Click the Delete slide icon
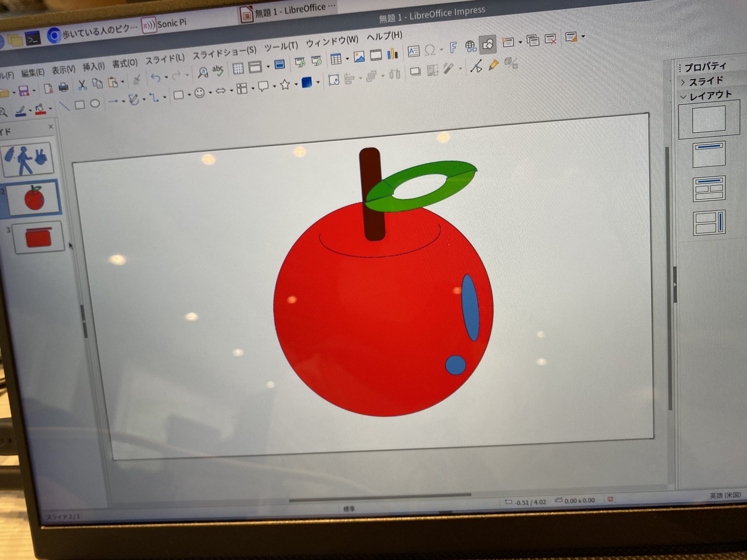Image resolution: width=747 pixels, height=560 pixels. pos(550,39)
